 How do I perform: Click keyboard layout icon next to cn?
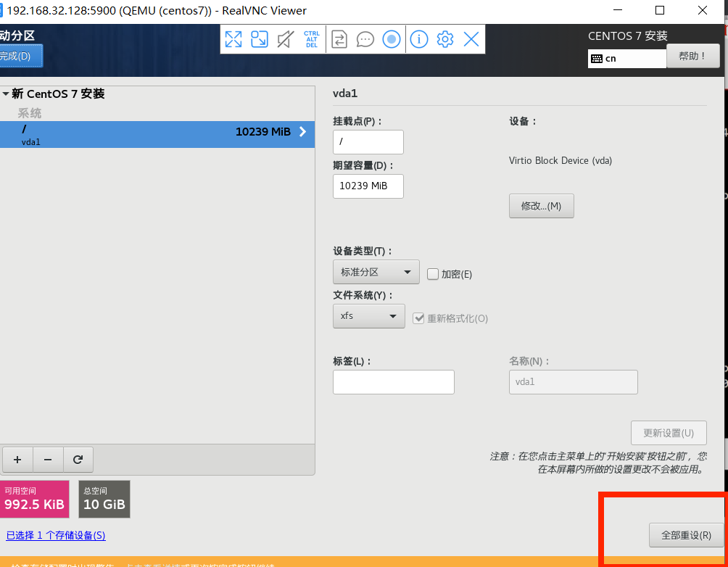coord(597,59)
